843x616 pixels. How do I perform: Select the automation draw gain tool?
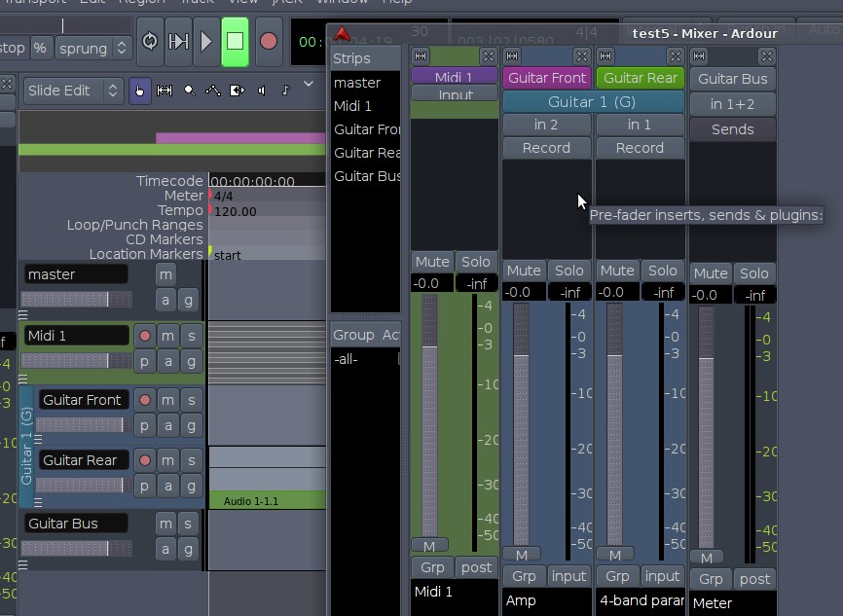213,91
